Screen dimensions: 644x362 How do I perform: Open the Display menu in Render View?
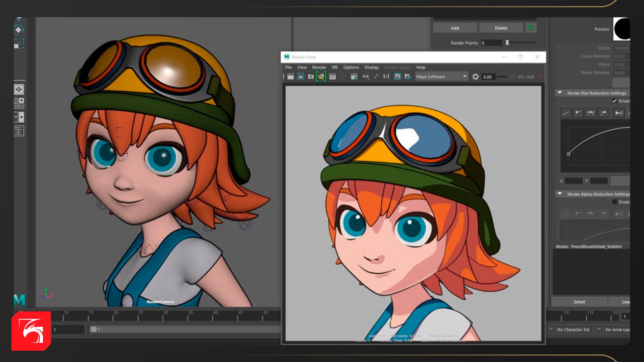point(372,67)
